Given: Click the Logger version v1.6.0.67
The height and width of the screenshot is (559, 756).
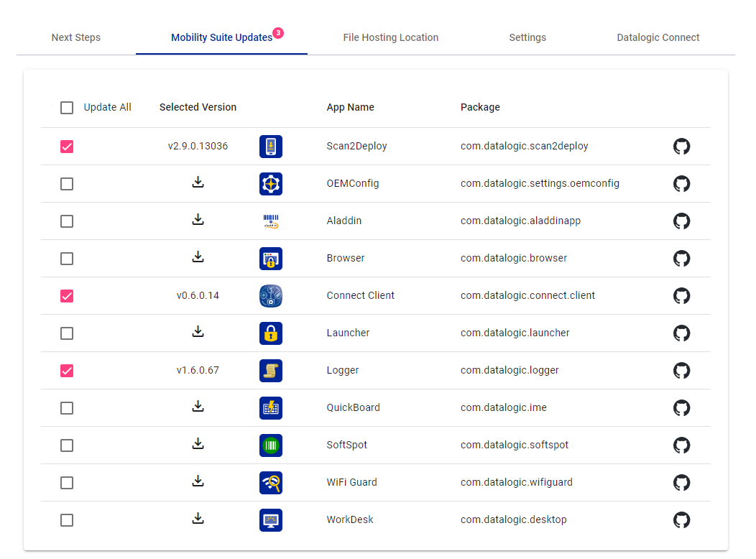Looking at the screenshot, I should (x=198, y=370).
